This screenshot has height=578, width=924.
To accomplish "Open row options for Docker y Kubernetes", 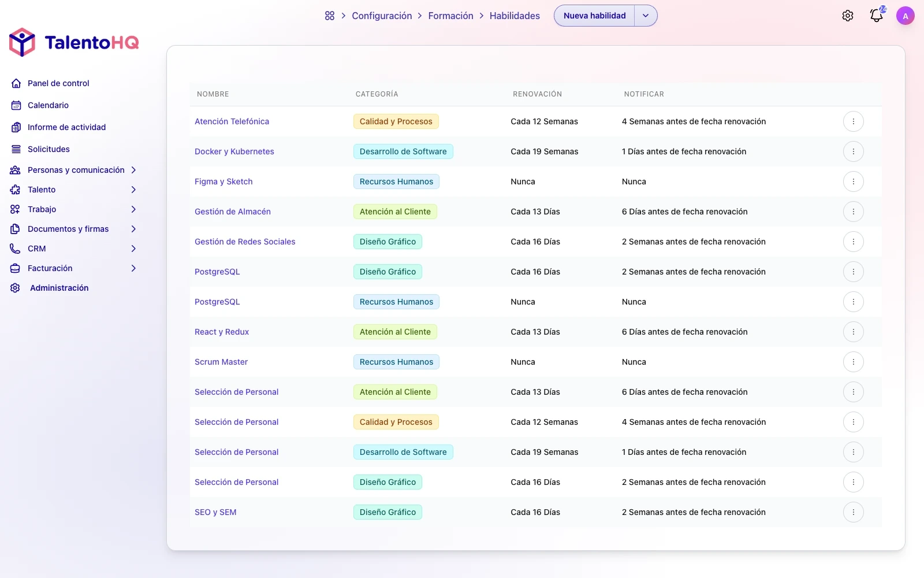I will tap(854, 151).
